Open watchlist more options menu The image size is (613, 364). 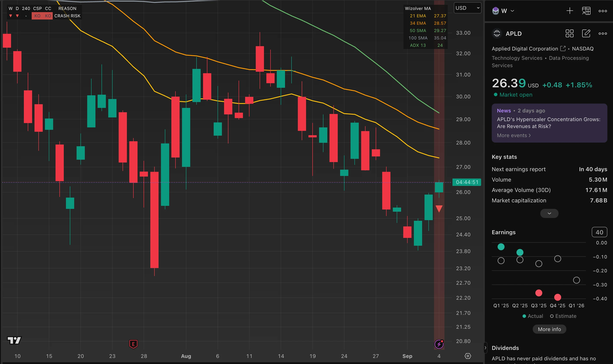coord(602,11)
